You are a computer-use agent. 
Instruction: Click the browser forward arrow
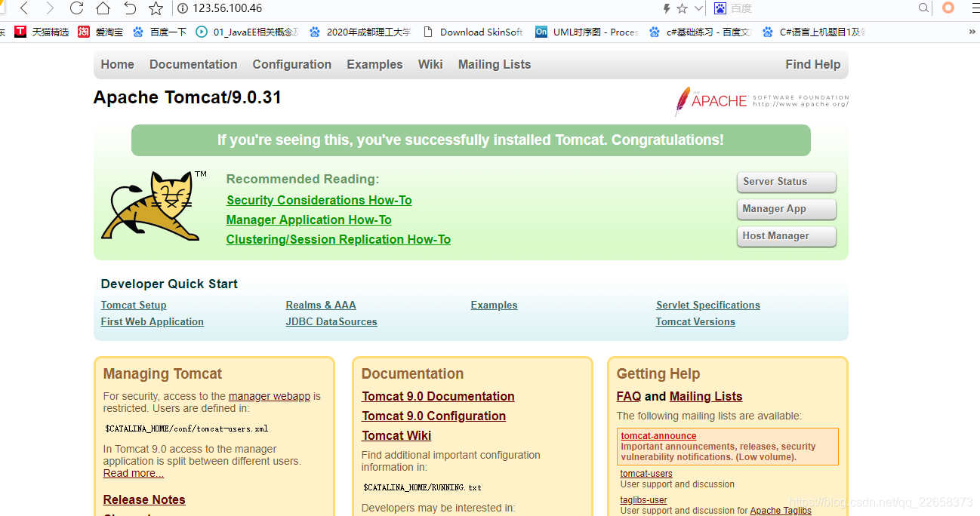pos(50,8)
